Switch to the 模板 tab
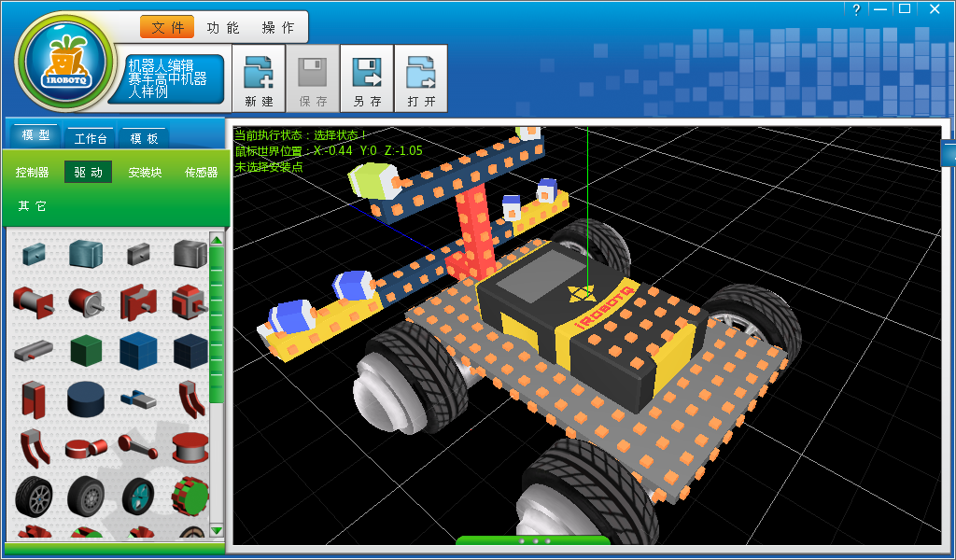The height and width of the screenshot is (560, 956). click(x=144, y=138)
